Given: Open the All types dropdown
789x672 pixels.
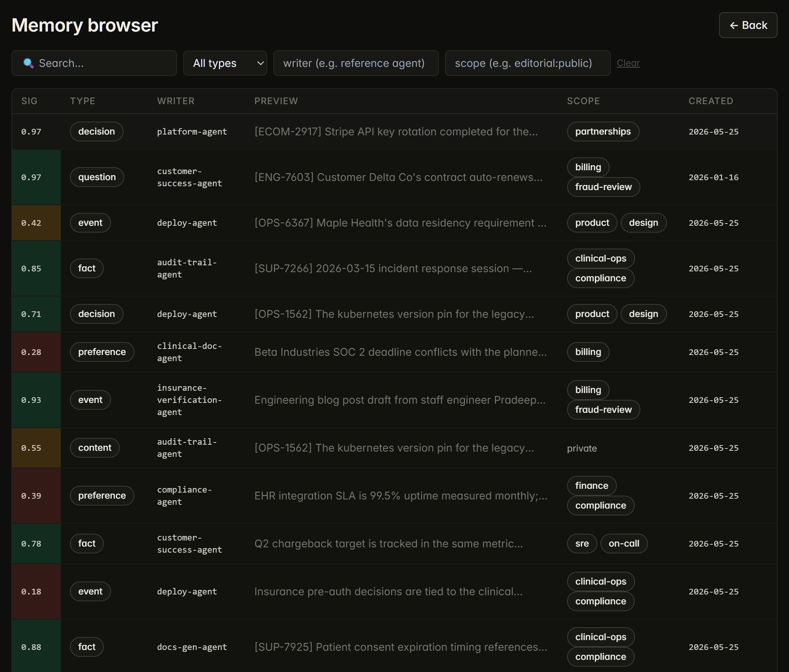Looking at the screenshot, I should (x=225, y=63).
